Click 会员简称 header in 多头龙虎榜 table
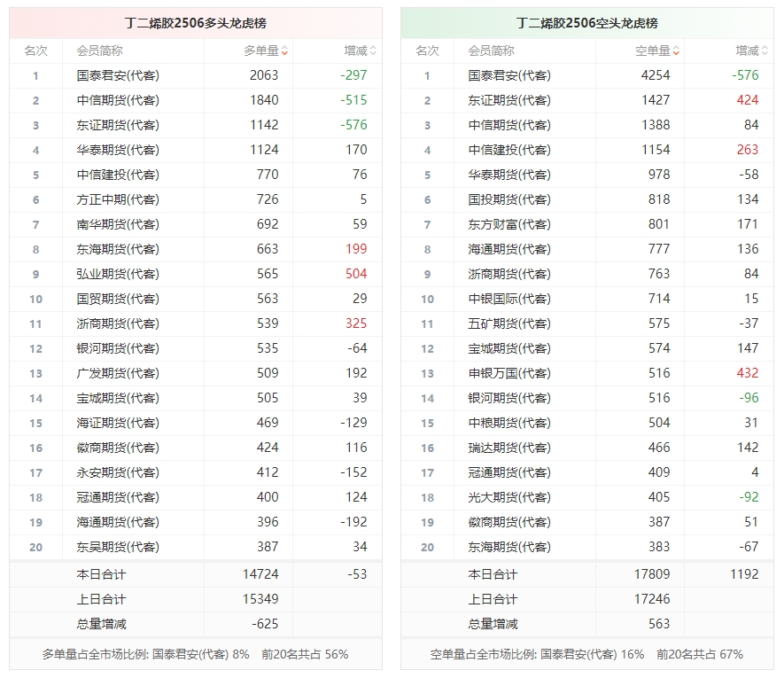This screenshot has height=678, width=784. tap(99, 51)
